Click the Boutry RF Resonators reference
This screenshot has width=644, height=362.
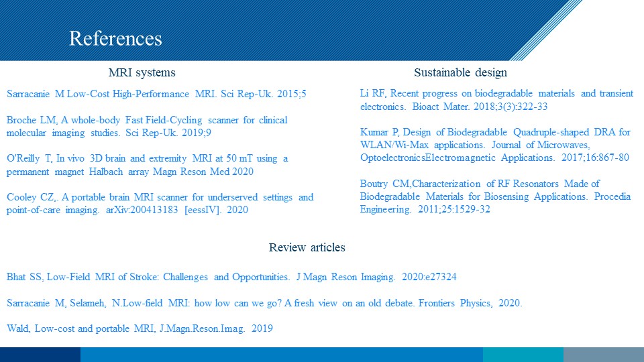coord(496,196)
